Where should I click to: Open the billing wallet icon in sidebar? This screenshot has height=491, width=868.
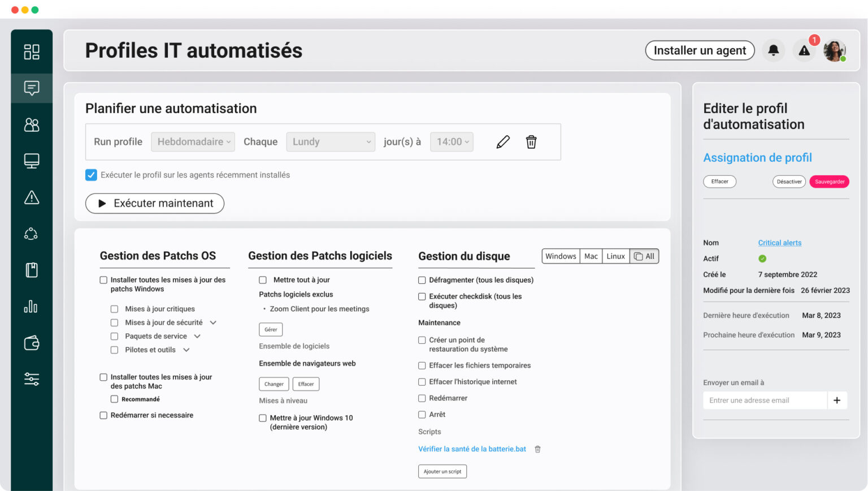[32, 343]
